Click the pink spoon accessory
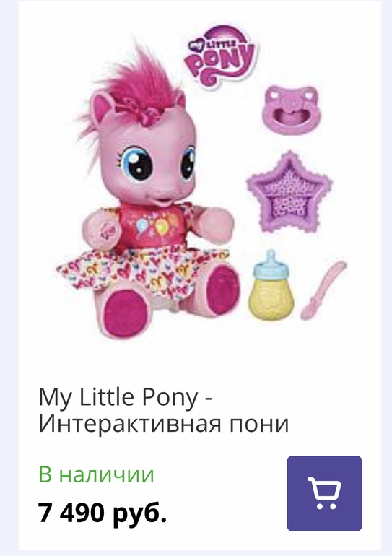 [323, 290]
